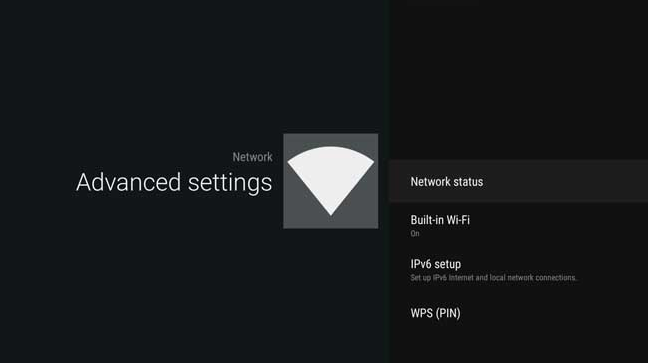The width and height of the screenshot is (648, 363).
Task: Click the word "settings" in the page title
Action: pos(230,183)
